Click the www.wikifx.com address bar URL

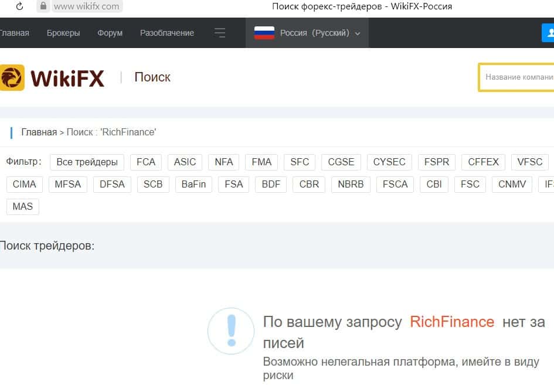point(87,6)
